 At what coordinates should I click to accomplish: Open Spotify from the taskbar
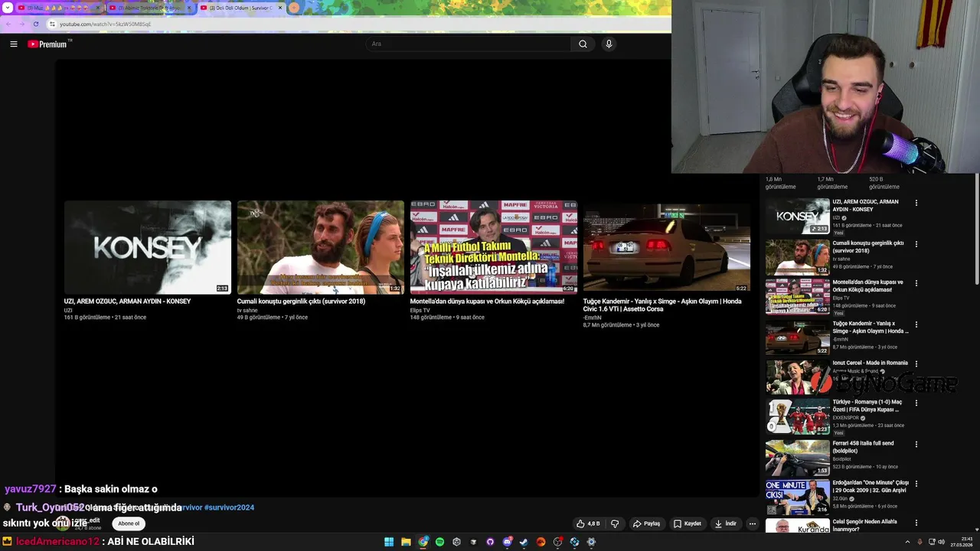pyautogui.click(x=439, y=542)
